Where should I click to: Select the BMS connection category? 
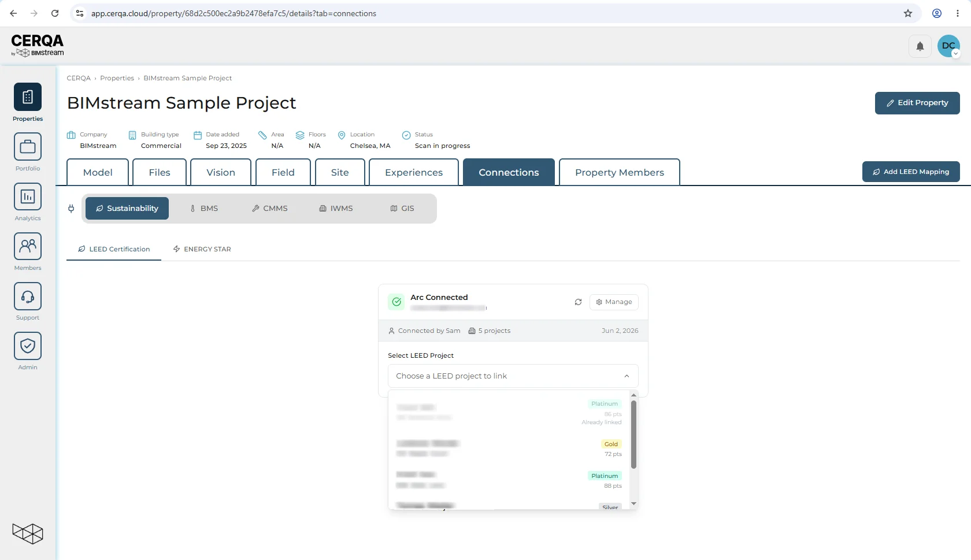click(204, 209)
